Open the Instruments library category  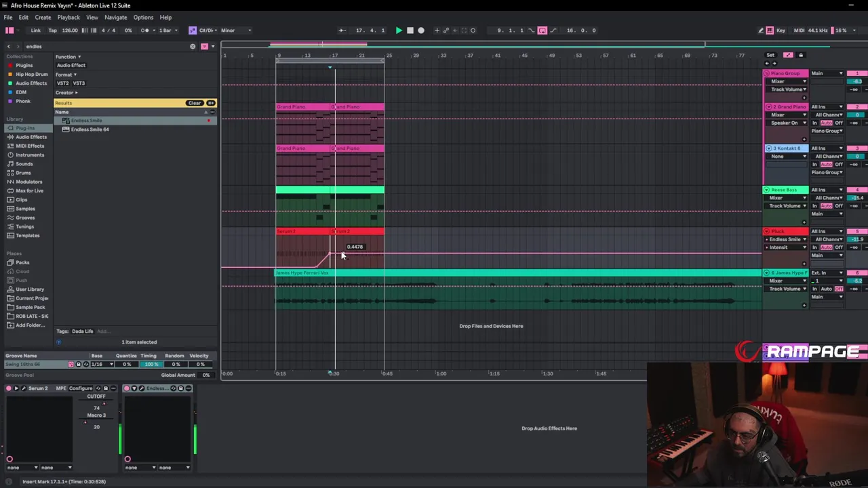point(30,155)
